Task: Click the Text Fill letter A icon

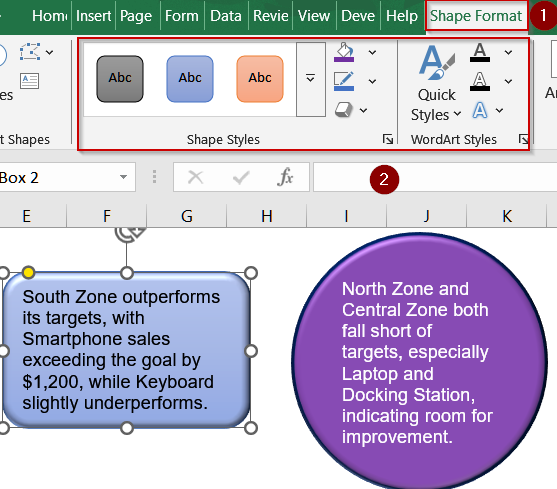Action: coord(480,52)
